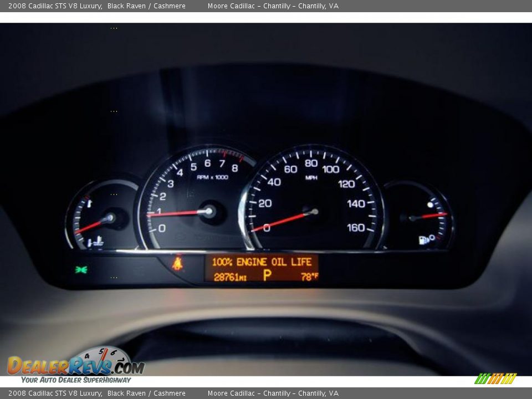Click the "6" mark on the tachometer
Screen dimensions: 532x399
pyautogui.click(x=208, y=163)
